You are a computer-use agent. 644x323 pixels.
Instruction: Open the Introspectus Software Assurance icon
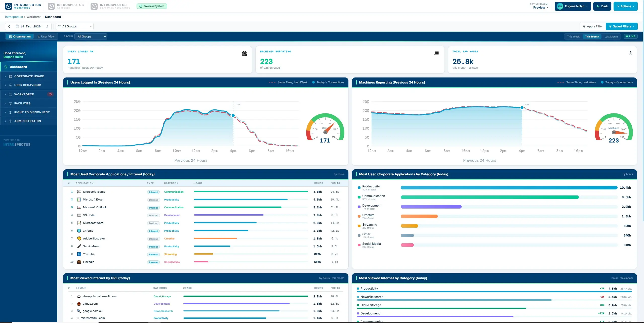94,6
